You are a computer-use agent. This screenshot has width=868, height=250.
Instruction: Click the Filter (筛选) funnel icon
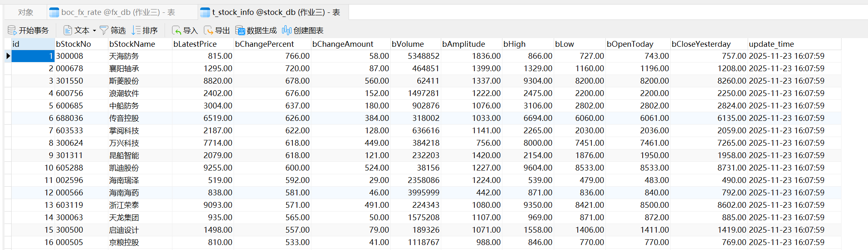tap(104, 30)
